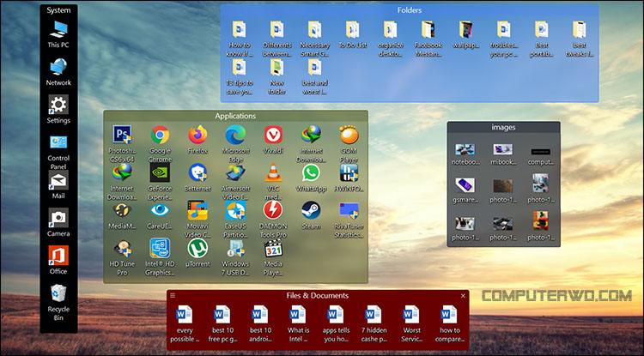
Task: Select the Folders fence title bar
Action: (410, 10)
